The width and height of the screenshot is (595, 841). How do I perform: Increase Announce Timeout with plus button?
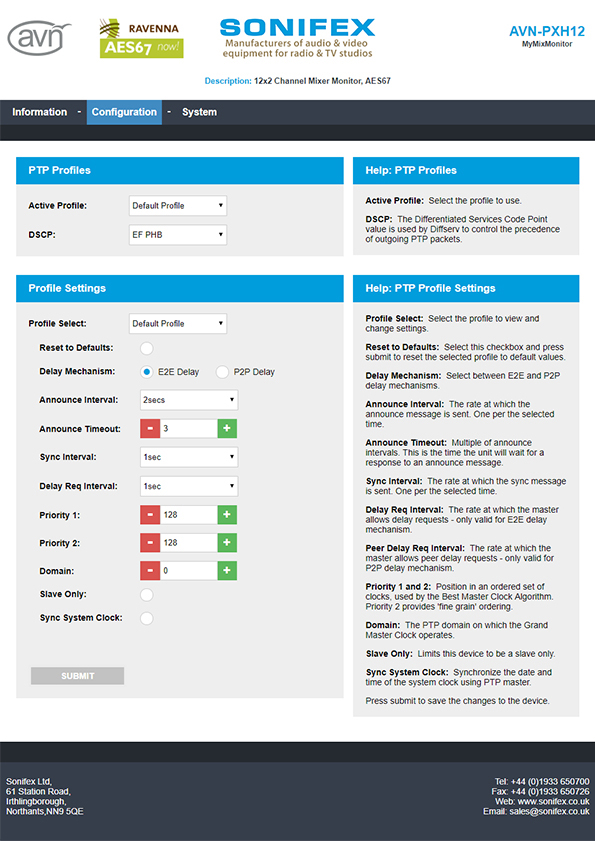[227, 429]
